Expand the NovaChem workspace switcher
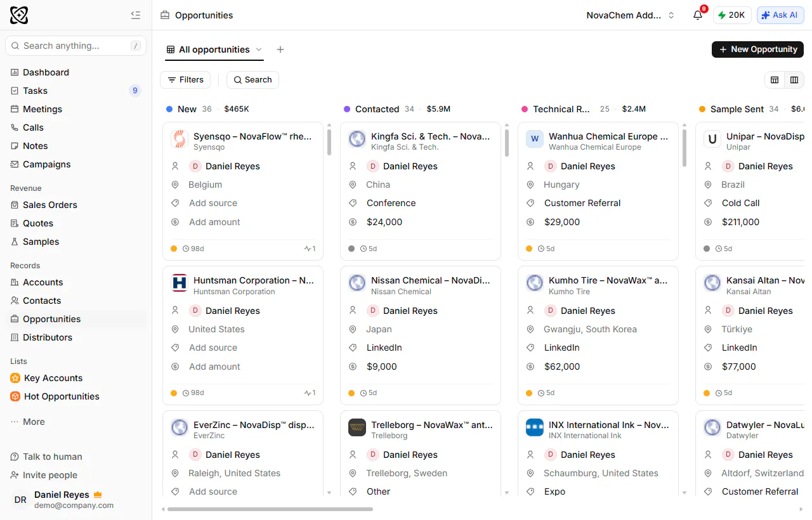The height and width of the screenshot is (520, 812). coord(630,15)
